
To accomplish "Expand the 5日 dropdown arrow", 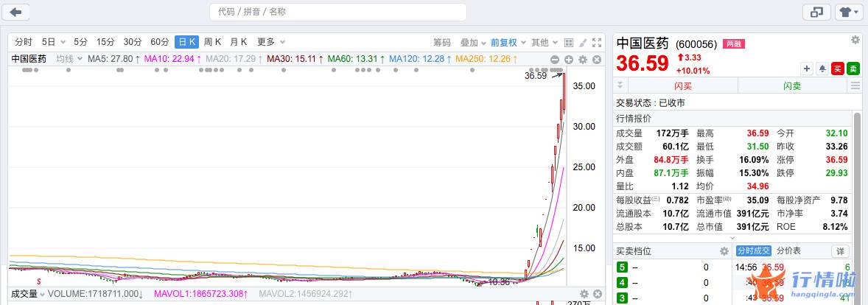I will (63, 42).
